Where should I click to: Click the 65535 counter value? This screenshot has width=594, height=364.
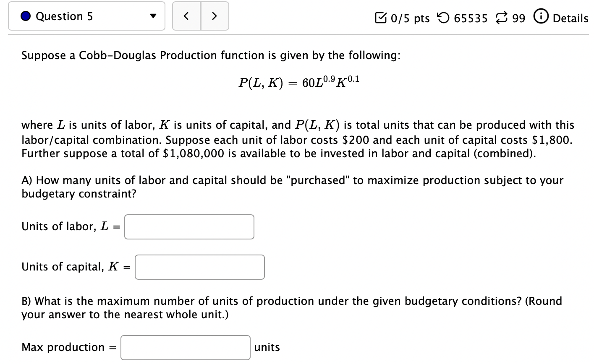[471, 18]
